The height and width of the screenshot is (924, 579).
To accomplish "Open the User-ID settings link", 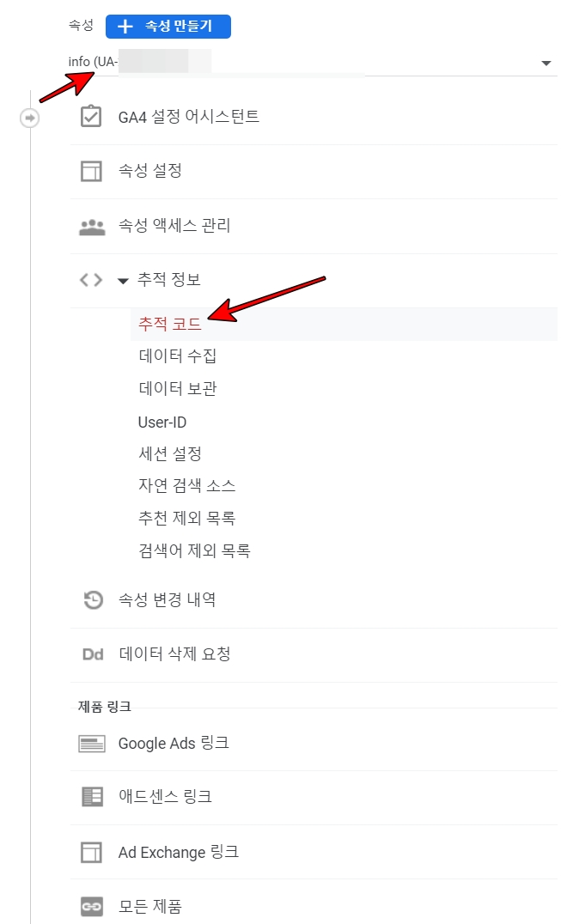I will 162,422.
